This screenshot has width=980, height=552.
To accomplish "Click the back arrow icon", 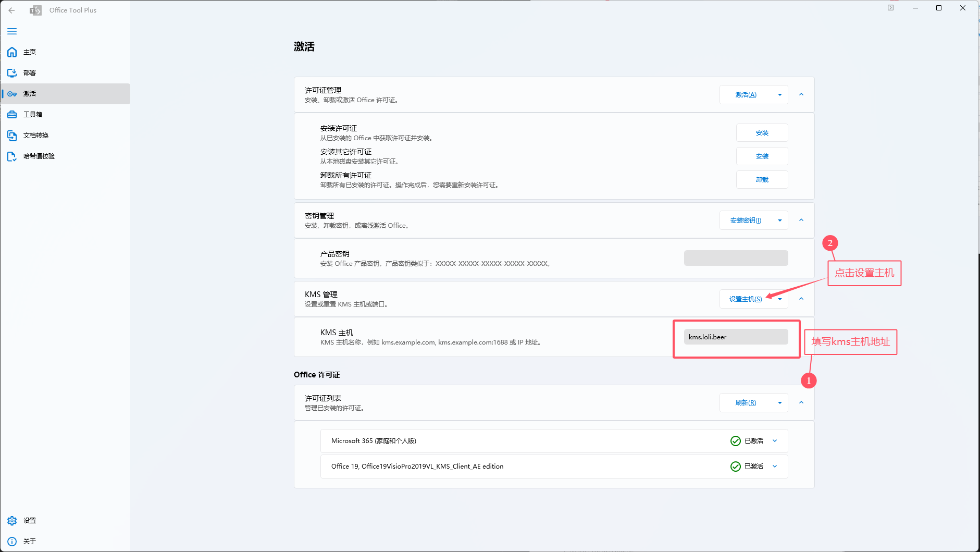I will [x=11, y=10].
